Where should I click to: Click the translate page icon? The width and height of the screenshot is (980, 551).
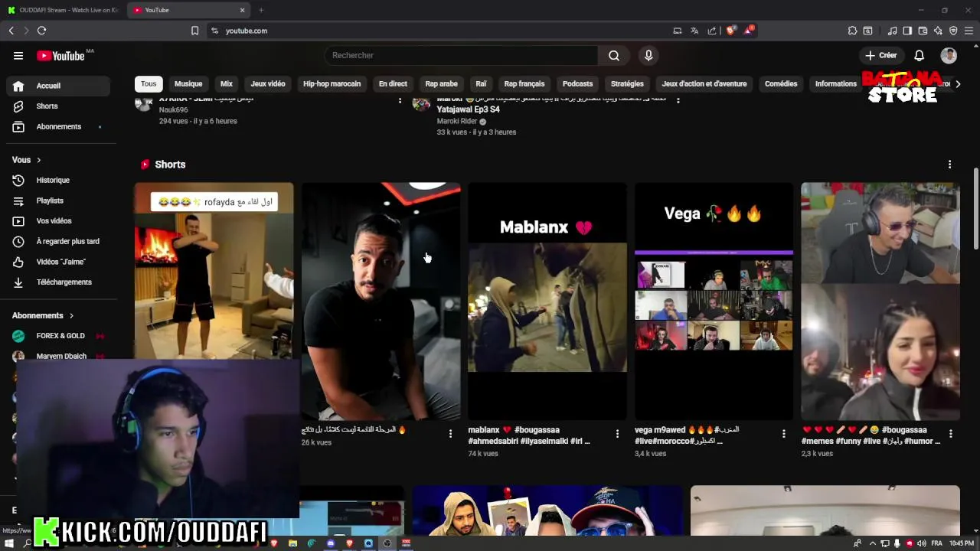[x=694, y=31]
